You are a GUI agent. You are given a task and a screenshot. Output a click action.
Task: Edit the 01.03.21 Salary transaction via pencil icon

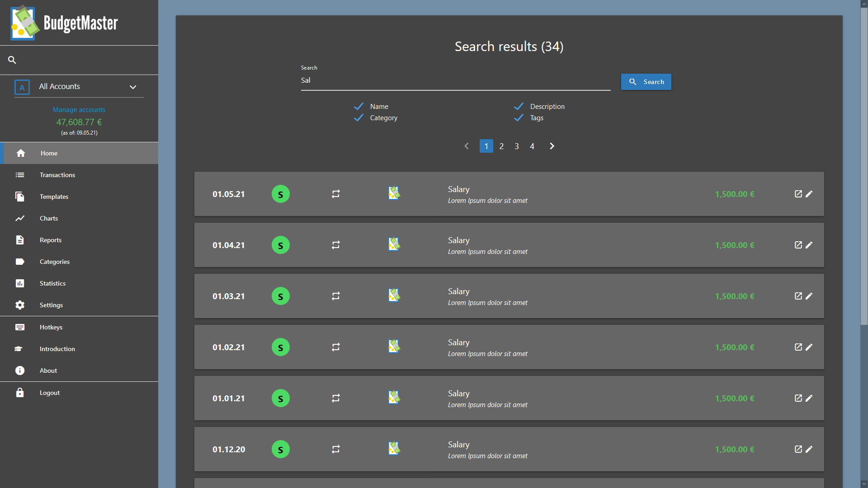(809, 296)
